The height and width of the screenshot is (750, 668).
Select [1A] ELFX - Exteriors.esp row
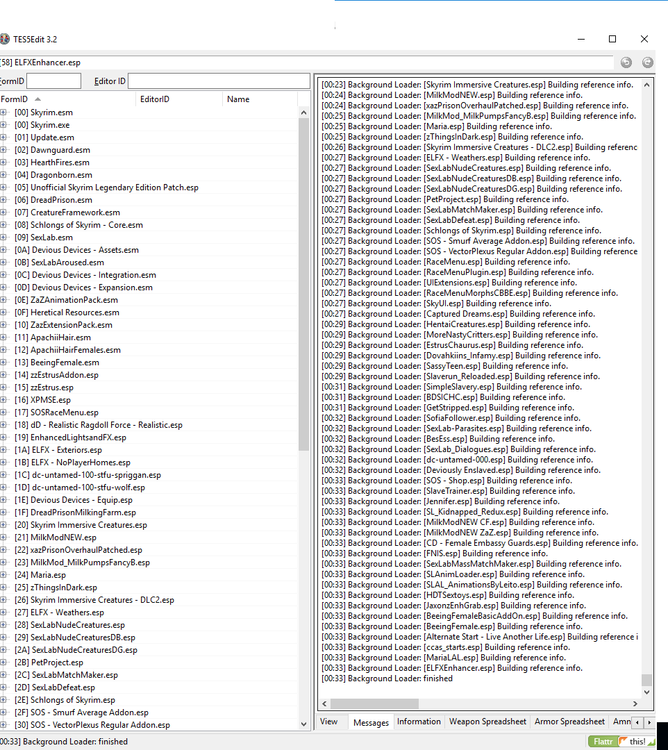coord(148,450)
